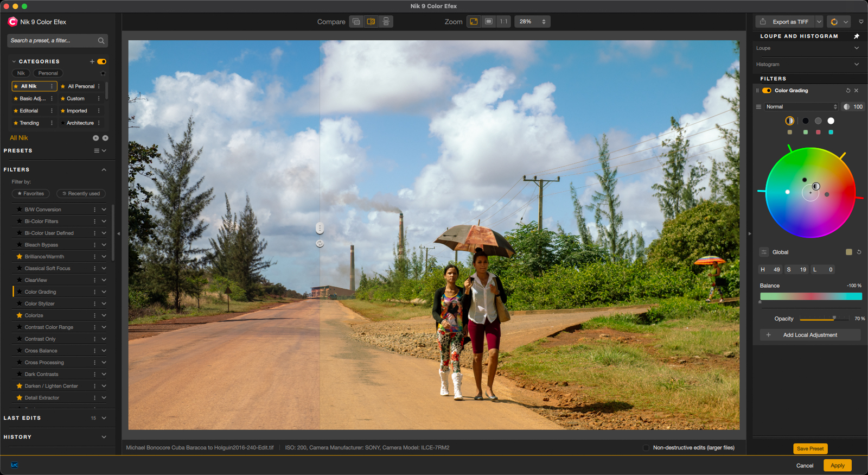Remove the Color Grading filter with X
The width and height of the screenshot is (868, 475).
tap(857, 91)
